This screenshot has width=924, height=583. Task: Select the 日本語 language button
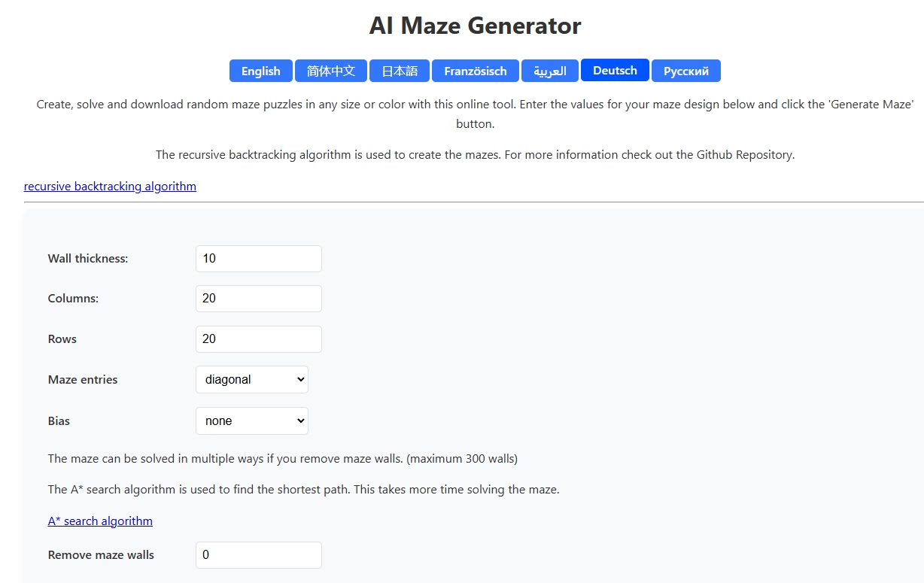click(x=398, y=71)
